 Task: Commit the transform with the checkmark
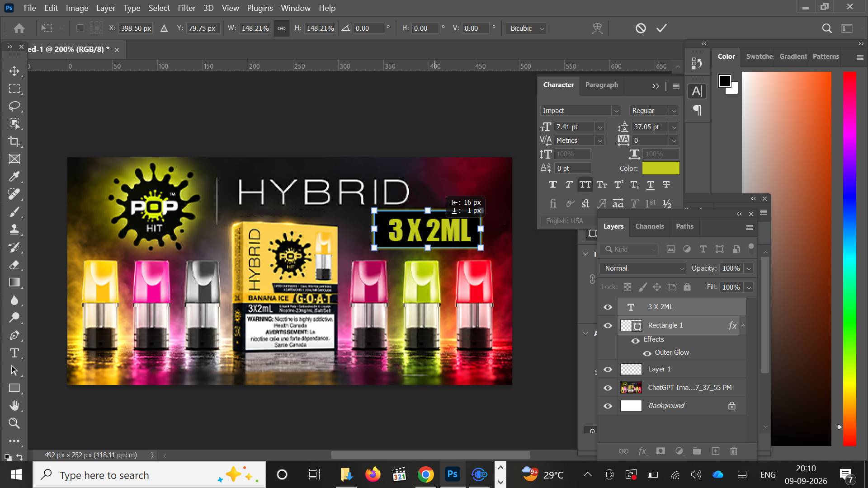coord(661,28)
